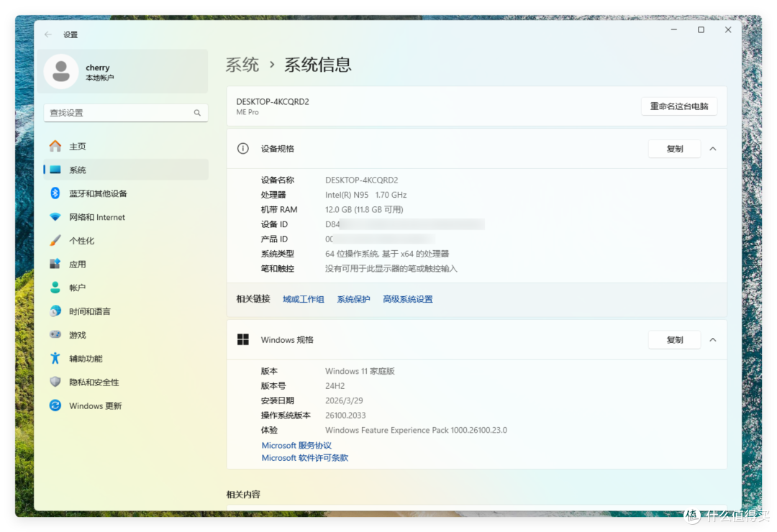
Task: Click the Windows logo icon beside Windows 规格
Action: point(243,340)
